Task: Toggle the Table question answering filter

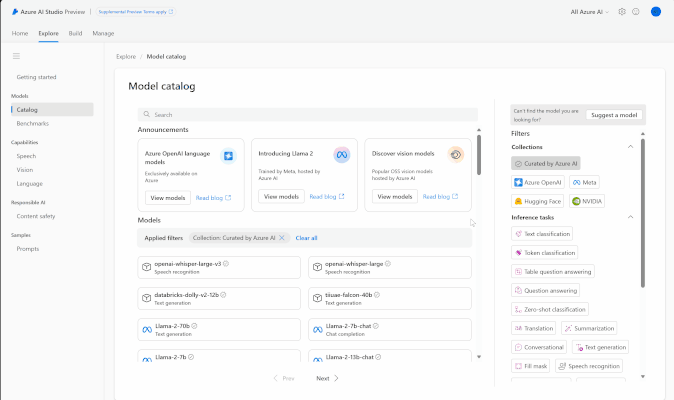Action: tap(553, 272)
